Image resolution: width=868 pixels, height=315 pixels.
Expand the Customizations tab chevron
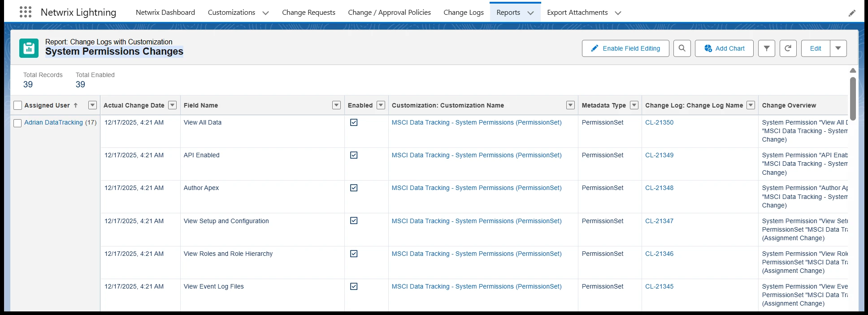click(x=265, y=13)
